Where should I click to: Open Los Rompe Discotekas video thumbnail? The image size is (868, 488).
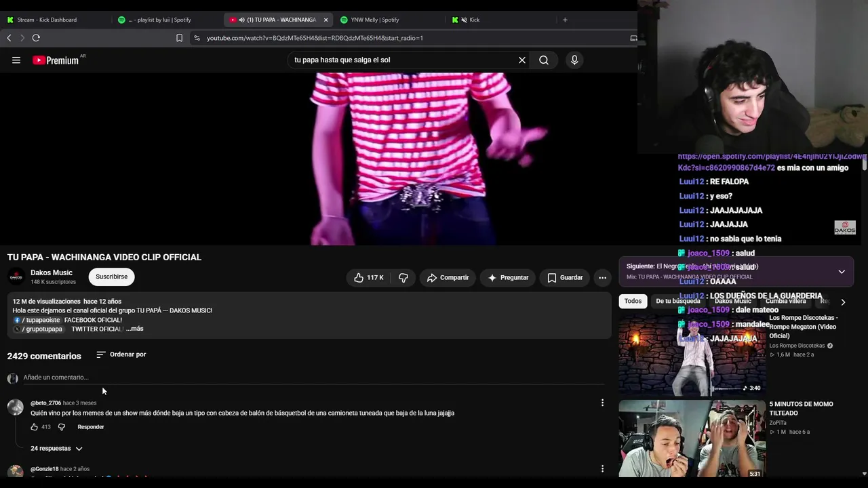pyautogui.click(x=692, y=354)
